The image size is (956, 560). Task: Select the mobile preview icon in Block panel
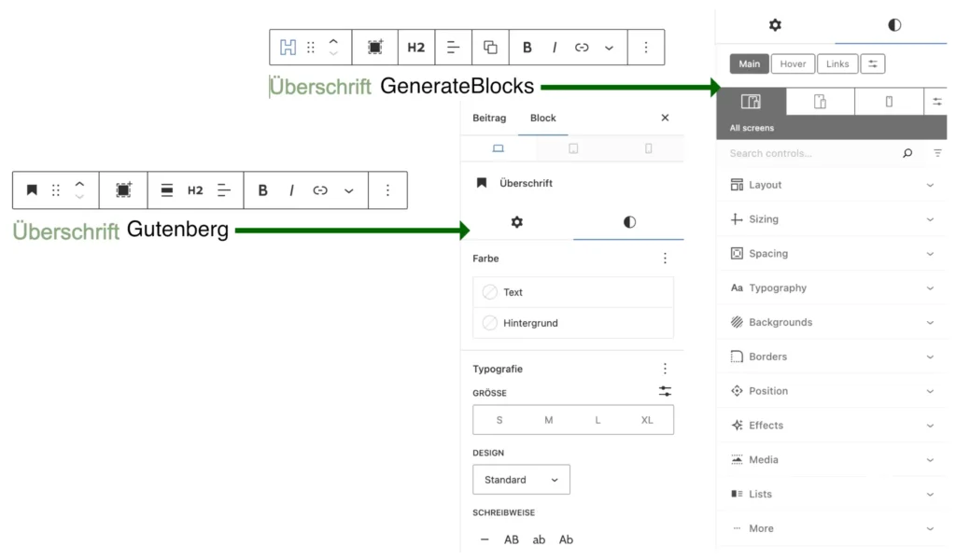coord(649,147)
